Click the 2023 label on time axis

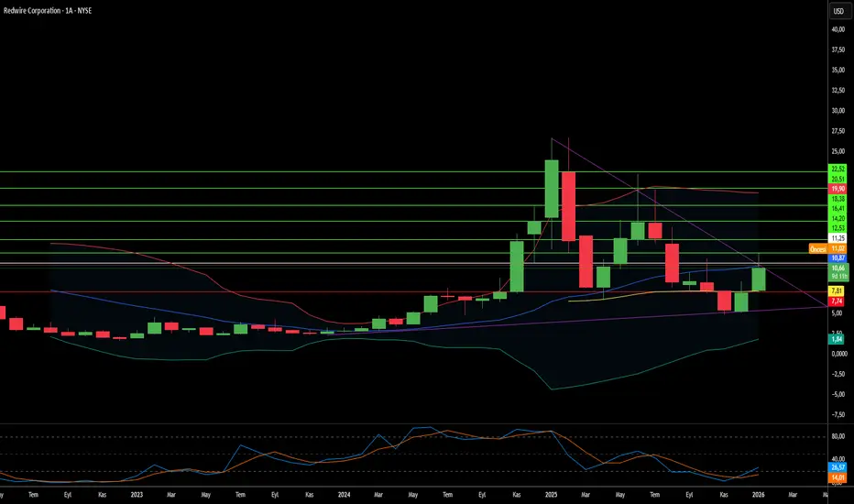[x=137, y=495]
